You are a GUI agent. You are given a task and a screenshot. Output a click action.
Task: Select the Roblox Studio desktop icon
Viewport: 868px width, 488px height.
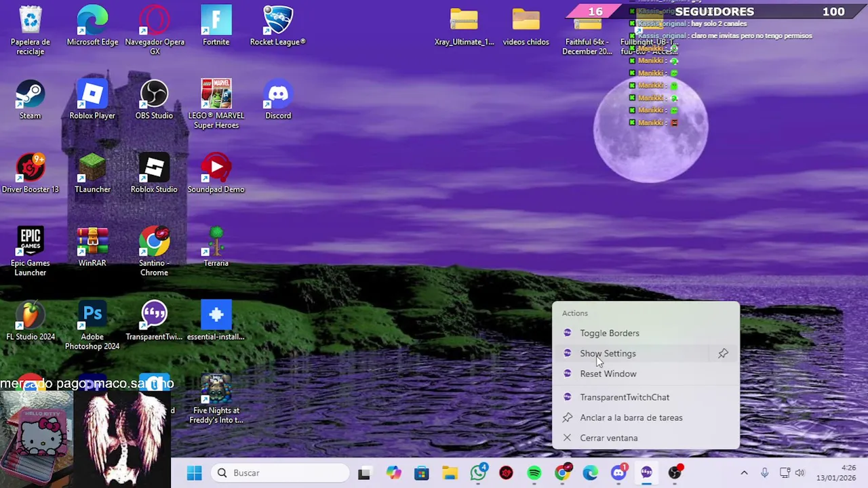click(x=154, y=174)
